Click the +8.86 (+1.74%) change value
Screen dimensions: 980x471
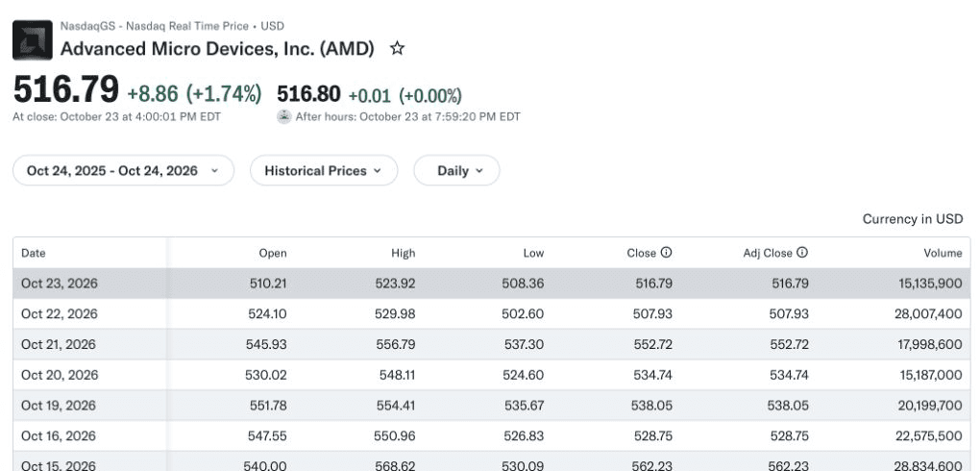pos(194,94)
